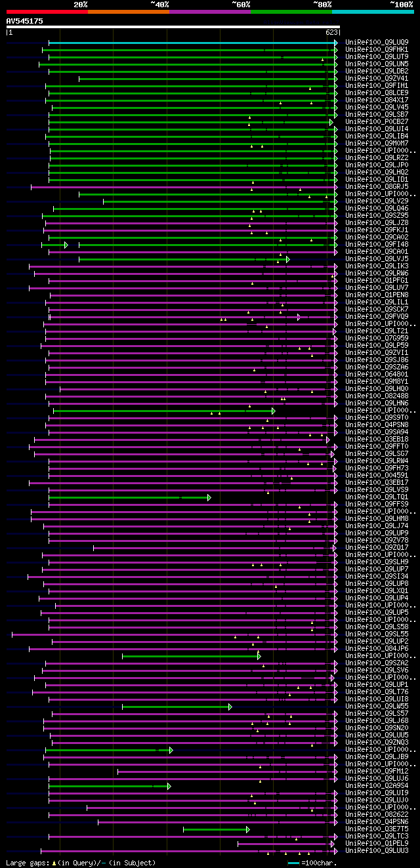Click the white query bar under AV545175
420x868 pixels.
173,28
